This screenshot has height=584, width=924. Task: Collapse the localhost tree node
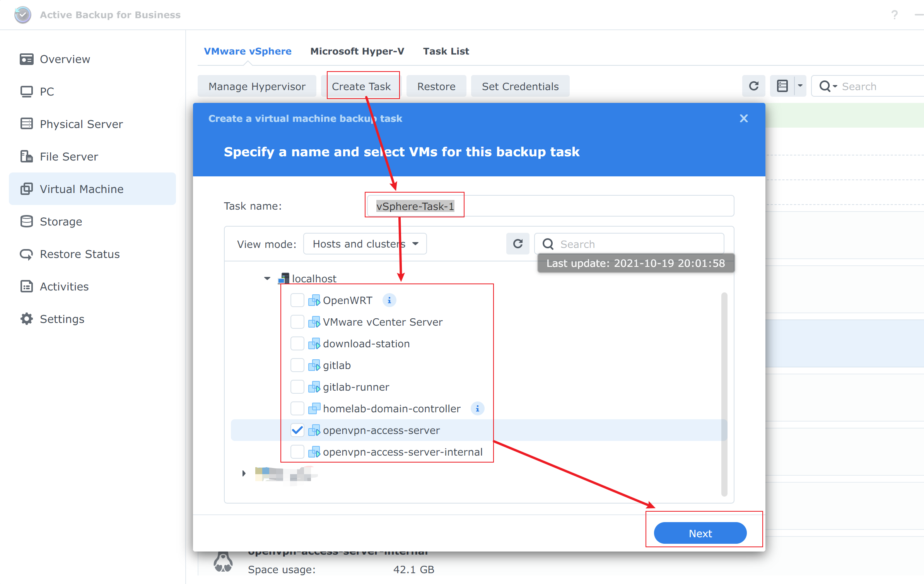tap(267, 278)
